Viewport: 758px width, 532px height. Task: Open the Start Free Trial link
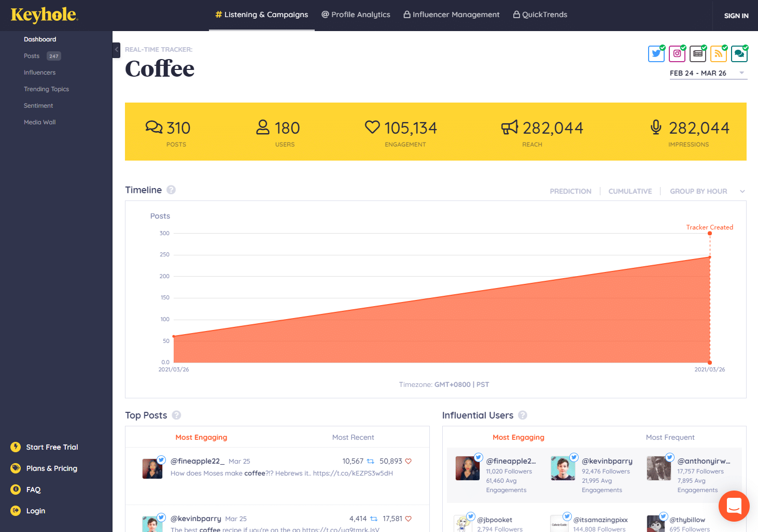tap(52, 447)
